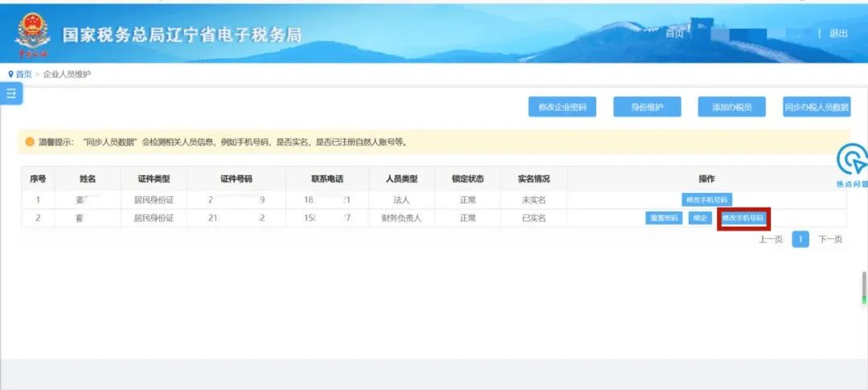The width and height of the screenshot is (868, 390).
Task: Click the 热点问题 floating help icon
Action: tap(851, 165)
